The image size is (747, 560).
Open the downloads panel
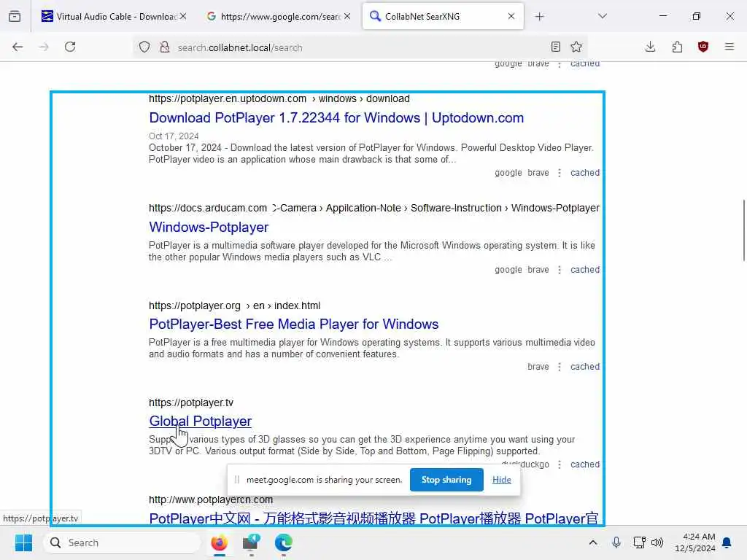point(650,47)
